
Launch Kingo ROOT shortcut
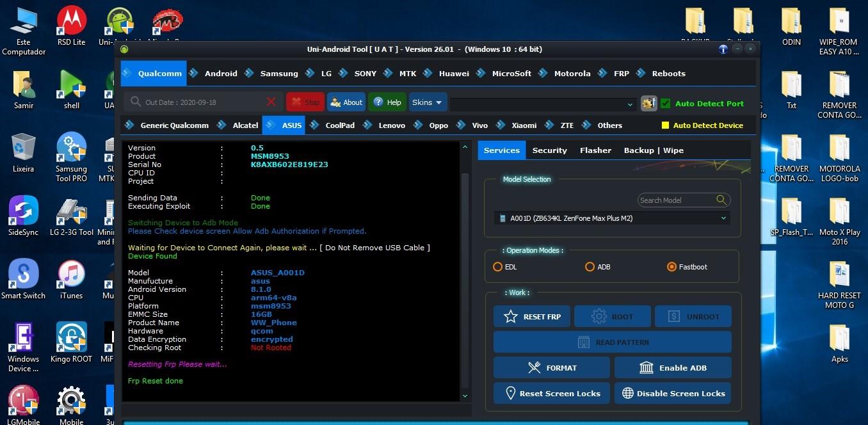tap(71, 343)
